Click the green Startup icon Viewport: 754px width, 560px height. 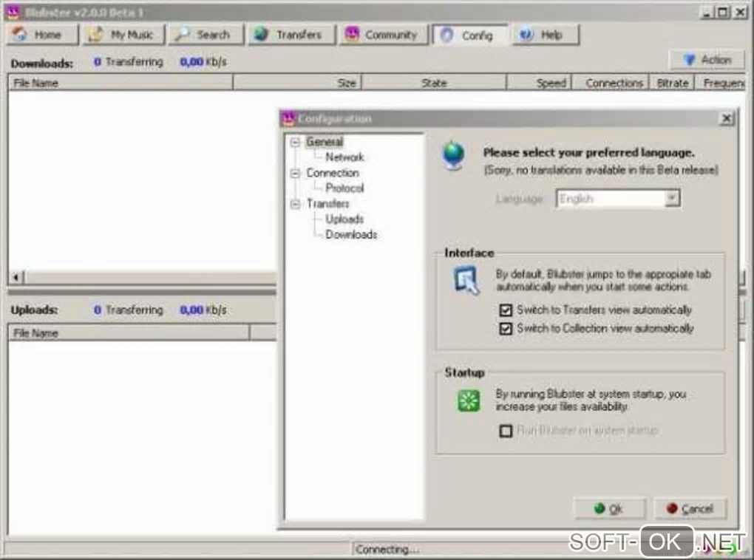(469, 400)
